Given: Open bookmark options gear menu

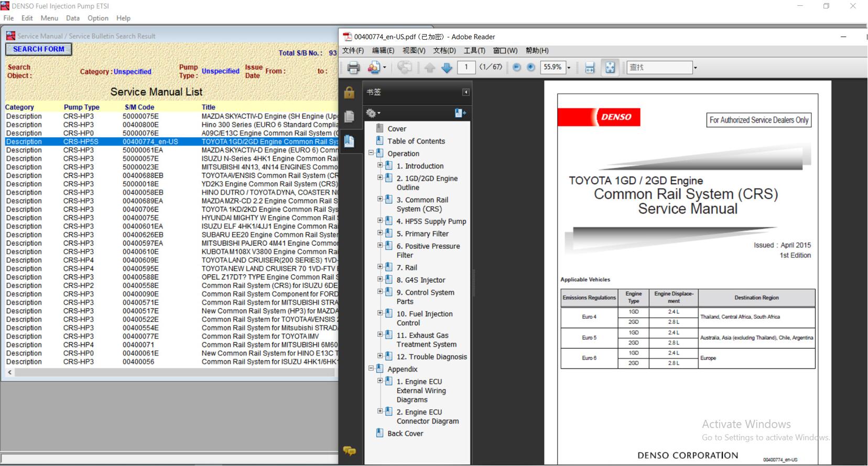Looking at the screenshot, I should coord(373,113).
